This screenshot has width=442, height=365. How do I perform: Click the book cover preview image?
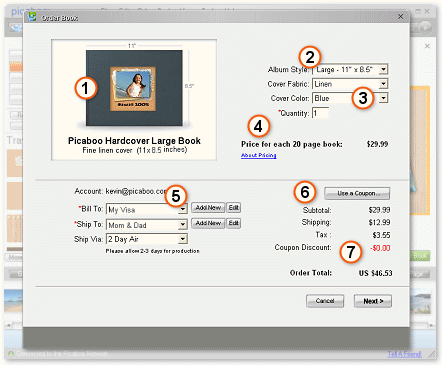click(x=134, y=88)
